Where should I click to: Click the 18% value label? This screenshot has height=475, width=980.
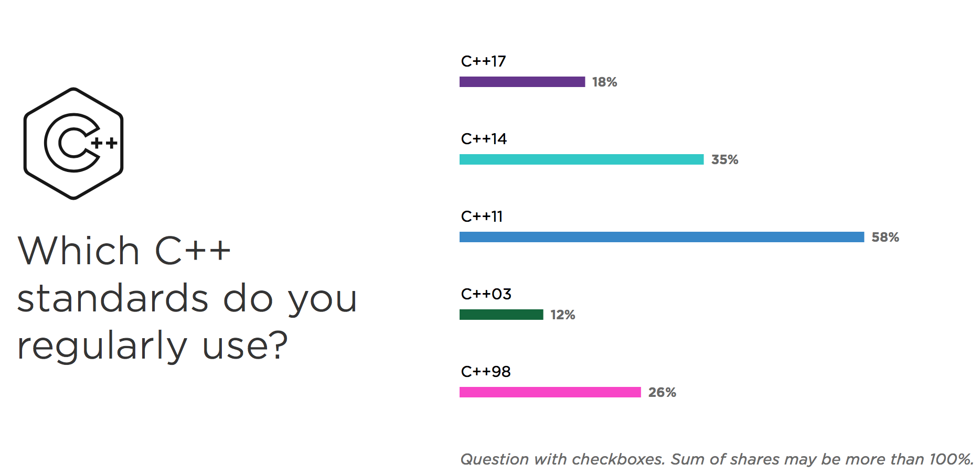tap(604, 82)
